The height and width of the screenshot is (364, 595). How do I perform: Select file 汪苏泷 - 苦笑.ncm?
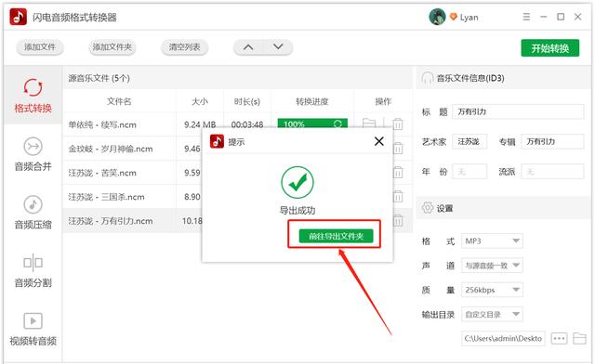pyautogui.click(x=102, y=173)
